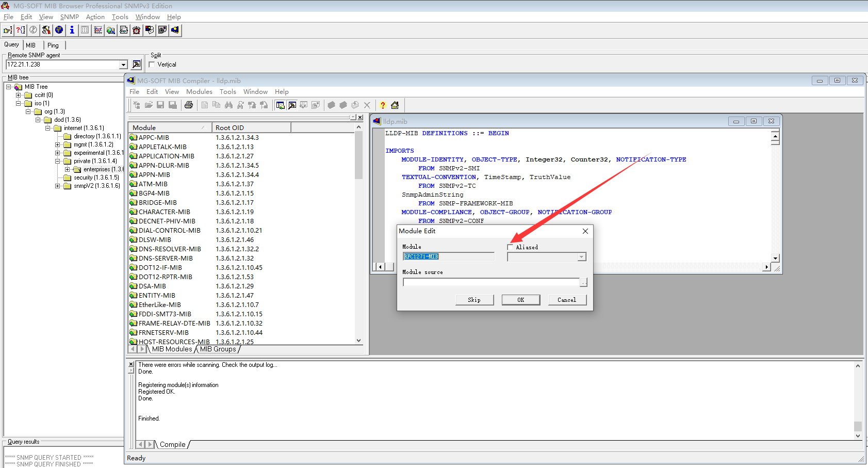Click the performance graph toolbar icon
868x468 pixels.
click(98, 30)
